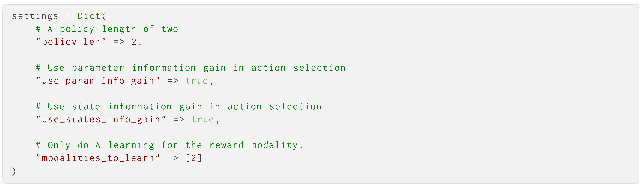Screen dimensions: 644x188
Task: Click the number 2 after policy_len
Action: tap(134, 42)
